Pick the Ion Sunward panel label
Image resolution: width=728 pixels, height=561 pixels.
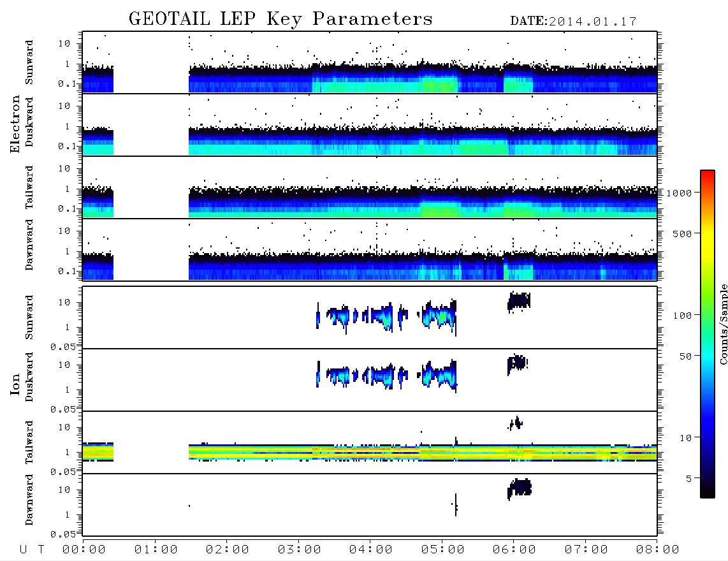tap(29, 317)
